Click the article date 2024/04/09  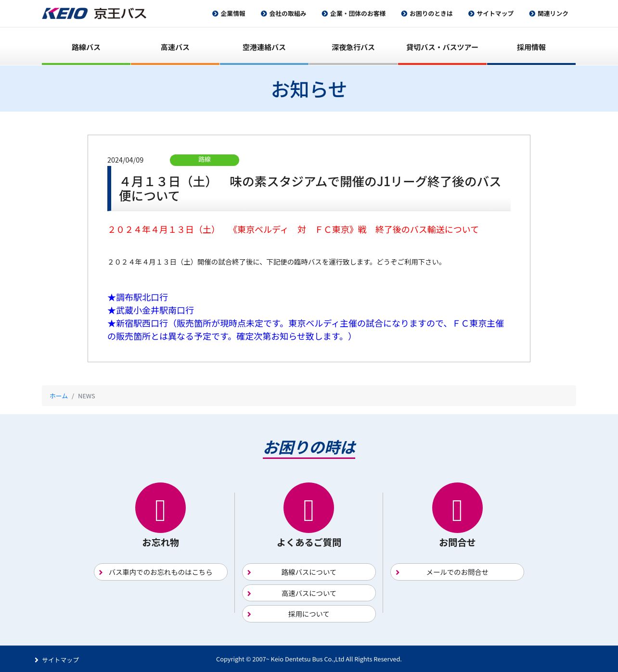point(125,160)
